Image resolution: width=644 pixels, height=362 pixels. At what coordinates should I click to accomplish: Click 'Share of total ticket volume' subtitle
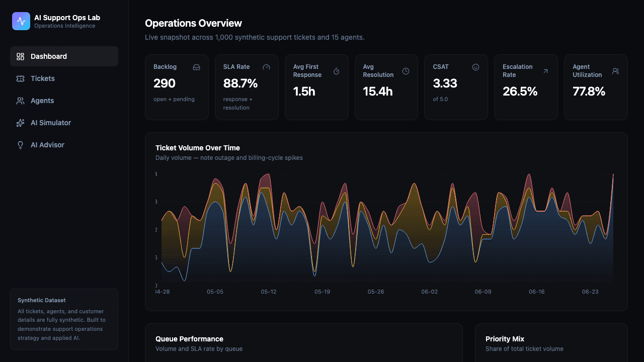tap(524, 349)
